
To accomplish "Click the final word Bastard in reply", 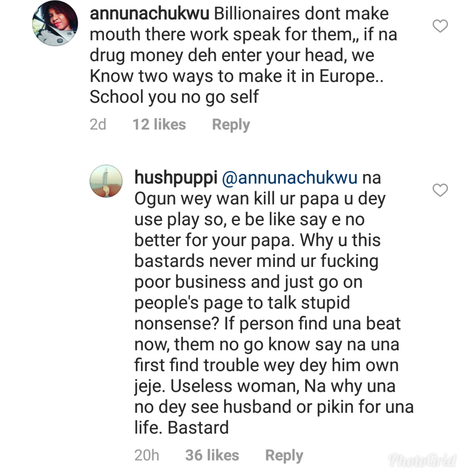I will [x=198, y=428].
